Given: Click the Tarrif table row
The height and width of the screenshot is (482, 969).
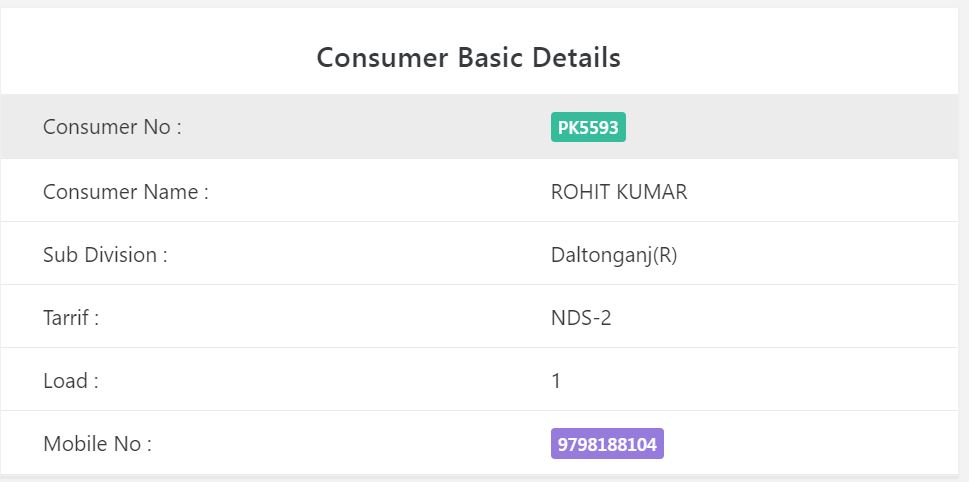Looking at the screenshot, I should (x=480, y=316).
